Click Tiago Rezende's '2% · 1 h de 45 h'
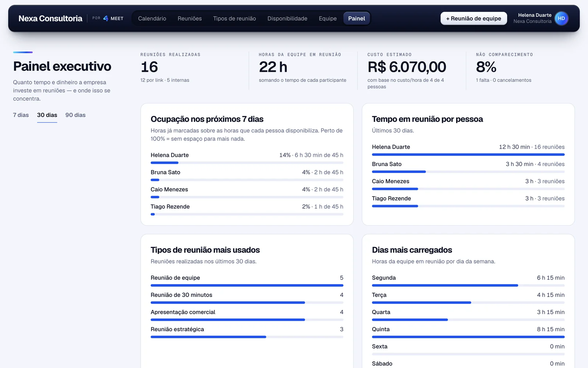Screen dimensions: 588x368 click(x=323, y=207)
